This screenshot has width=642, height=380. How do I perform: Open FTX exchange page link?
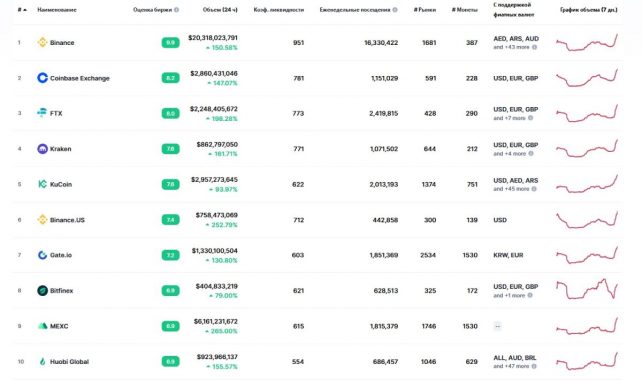point(56,113)
